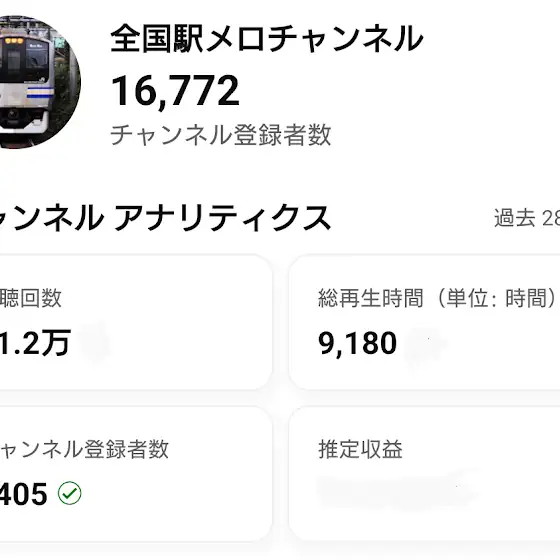Select the 過去 28 period label
560x560 pixels.
[x=527, y=218]
